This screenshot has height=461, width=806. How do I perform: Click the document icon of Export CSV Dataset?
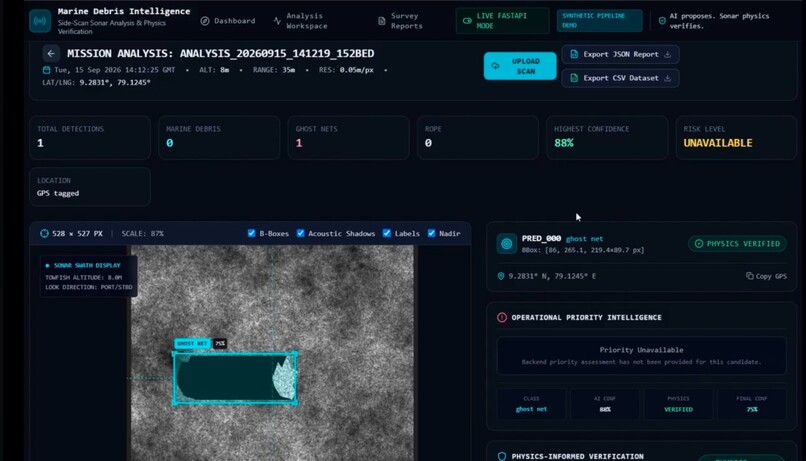pos(574,78)
